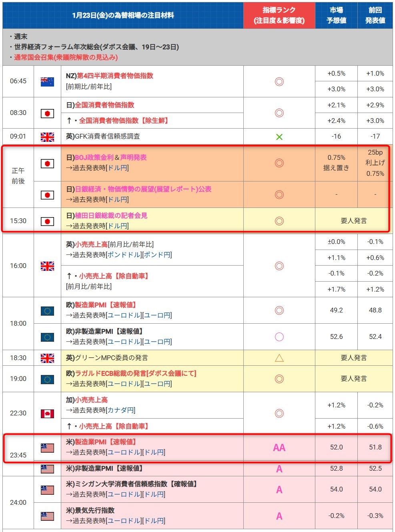
Task: Click the single-circle rank icon for 欧)非製造業PMI
Action: click(x=279, y=337)
